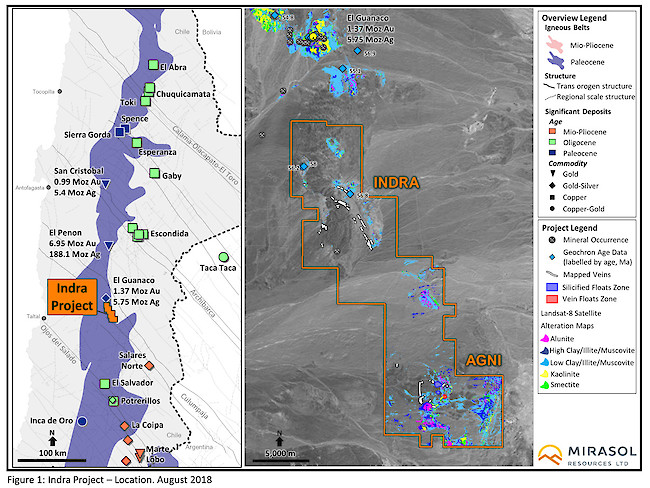The image size is (650, 488).
Task: Click the Oligocene green age swatch
Action: pos(547,138)
